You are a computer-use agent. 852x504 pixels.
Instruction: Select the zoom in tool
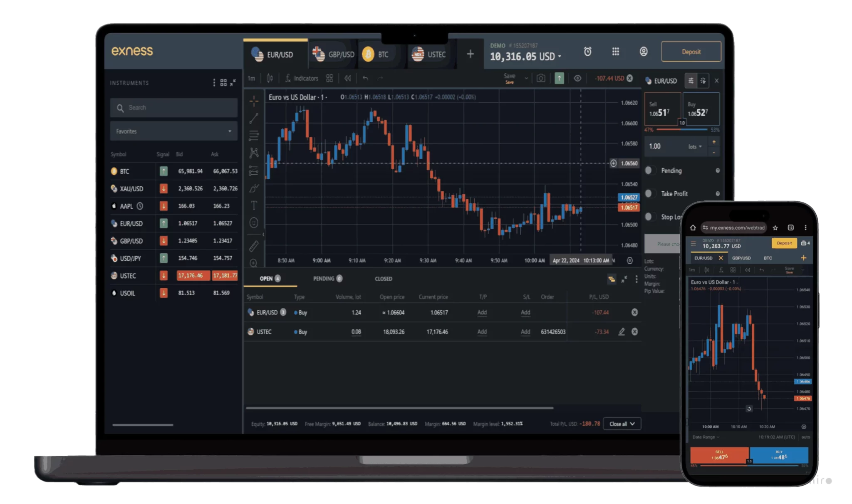pyautogui.click(x=254, y=263)
